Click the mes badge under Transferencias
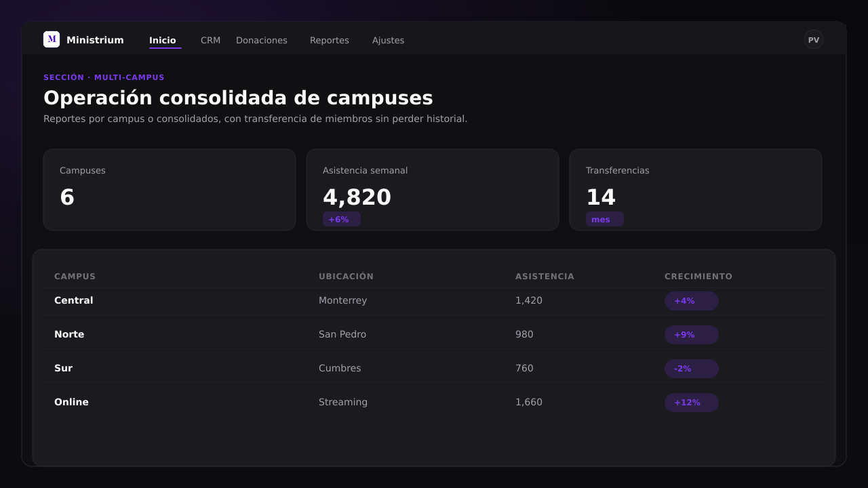Image resolution: width=868 pixels, height=488 pixels. point(605,219)
